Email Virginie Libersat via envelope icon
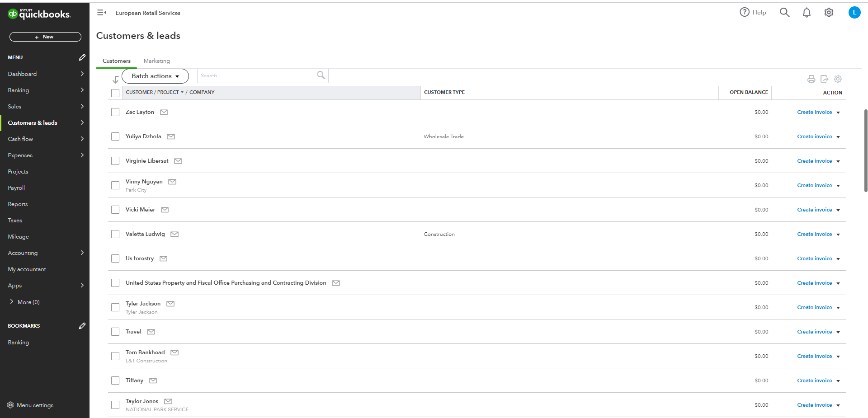 178,161
